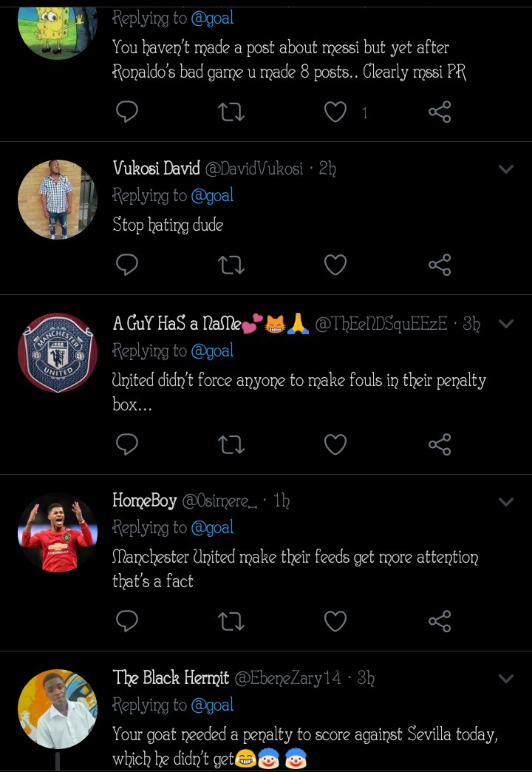Reply to HomeBoy's tweet
This screenshot has width=532, height=772.
(x=127, y=621)
